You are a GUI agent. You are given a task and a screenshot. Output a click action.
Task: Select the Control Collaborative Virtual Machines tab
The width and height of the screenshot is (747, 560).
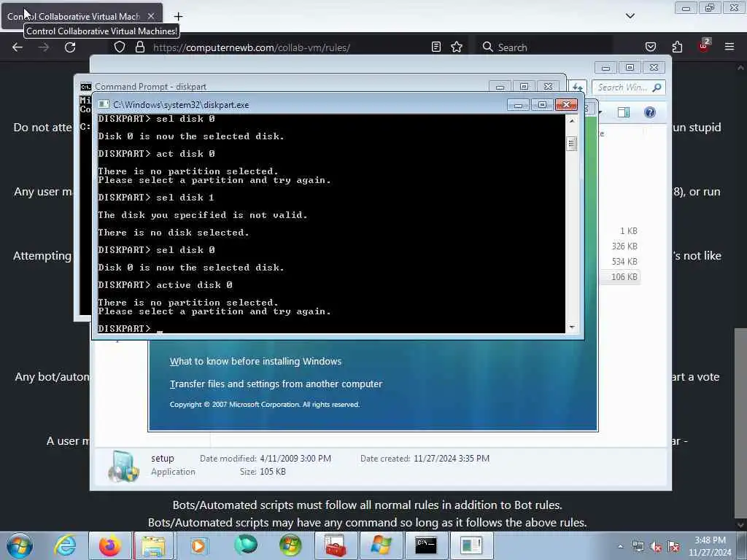(82, 16)
